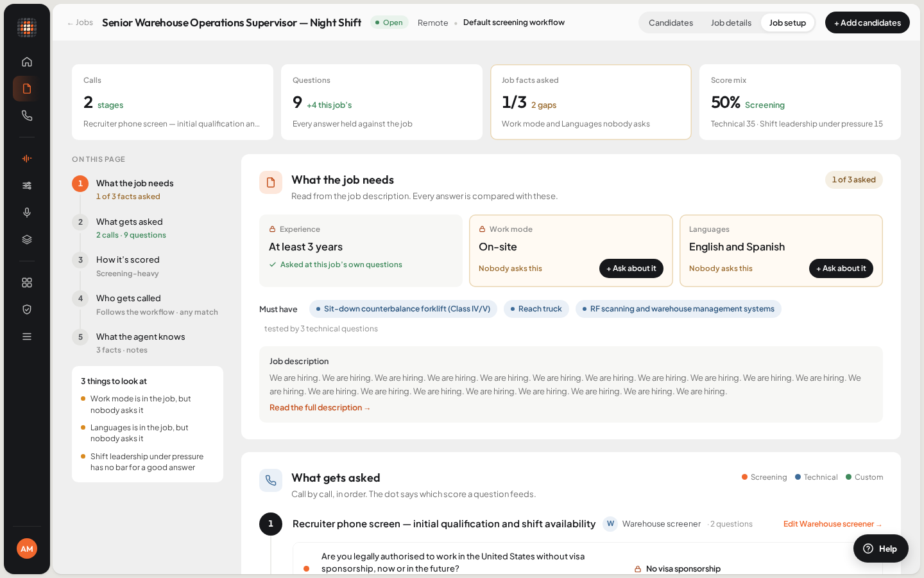The height and width of the screenshot is (578, 924).
Task: Open the Questions summary card
Action: [x=382, y=102]
